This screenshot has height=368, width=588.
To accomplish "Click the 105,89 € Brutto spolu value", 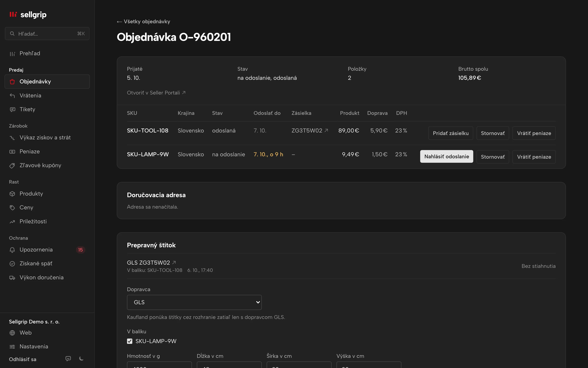I will pyautogui.click(x=469, y=78).
